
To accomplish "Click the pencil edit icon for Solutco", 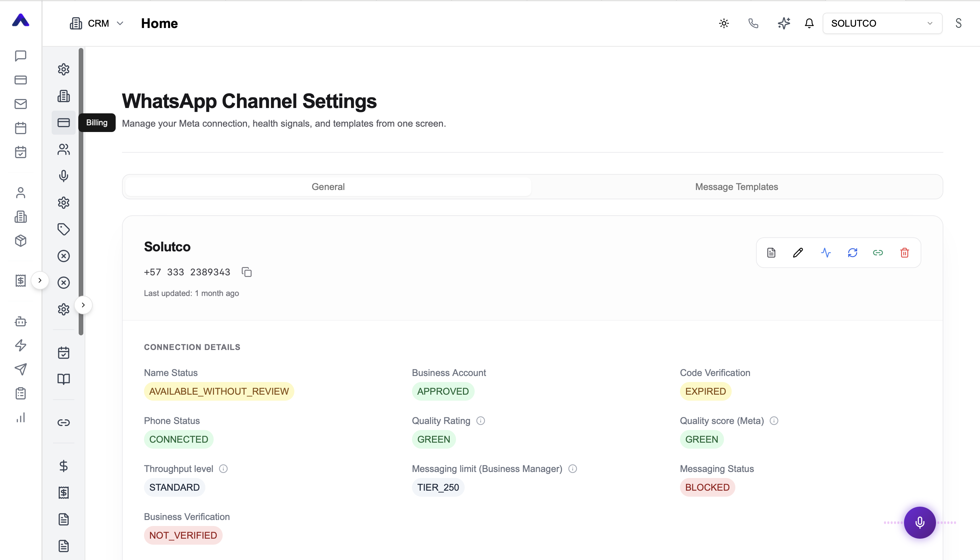I will coord(798,253).
